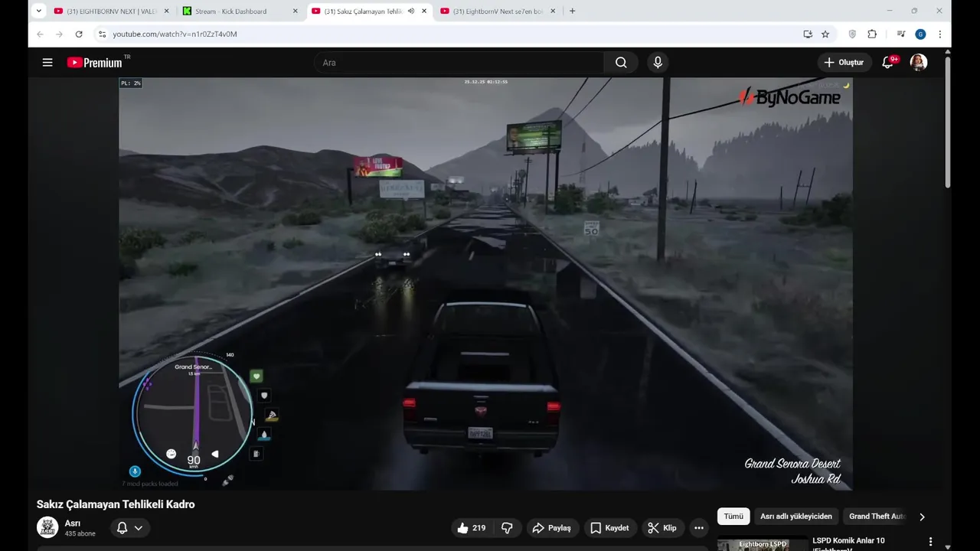The width and height of the screenshot is (980, 551).
Task: Open notifications bell in YouTube header
Action: (x=888, y=63)
